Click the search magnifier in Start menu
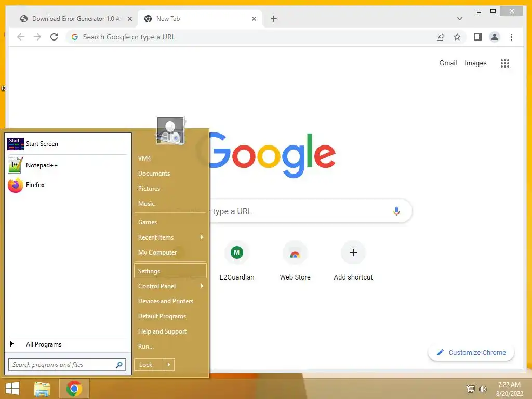Viewport: 532px width, 399px height. point(119,365)
